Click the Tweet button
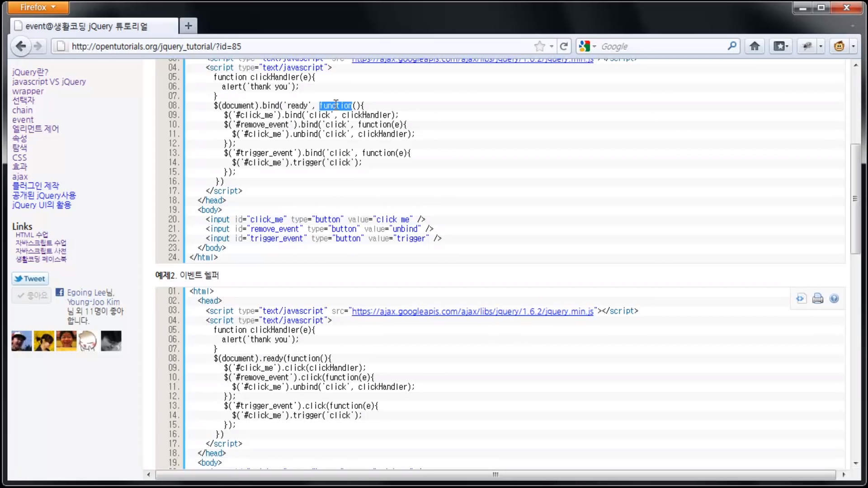 click(30, 279)
